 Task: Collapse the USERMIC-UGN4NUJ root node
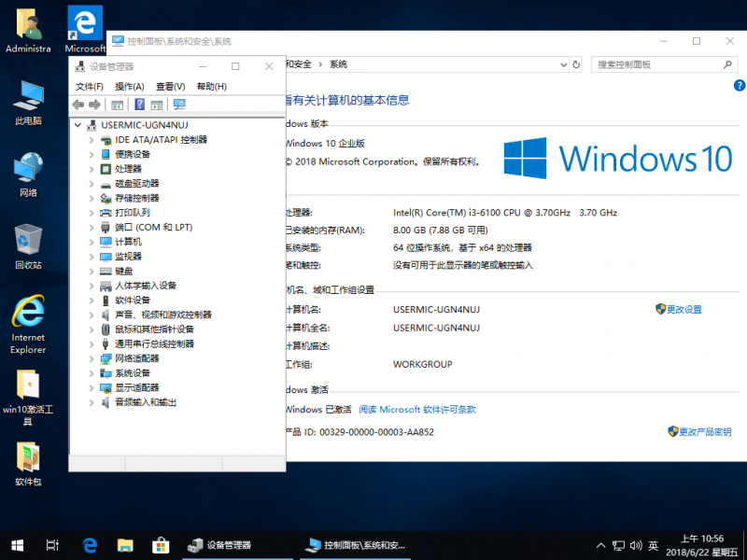point(78,125)
